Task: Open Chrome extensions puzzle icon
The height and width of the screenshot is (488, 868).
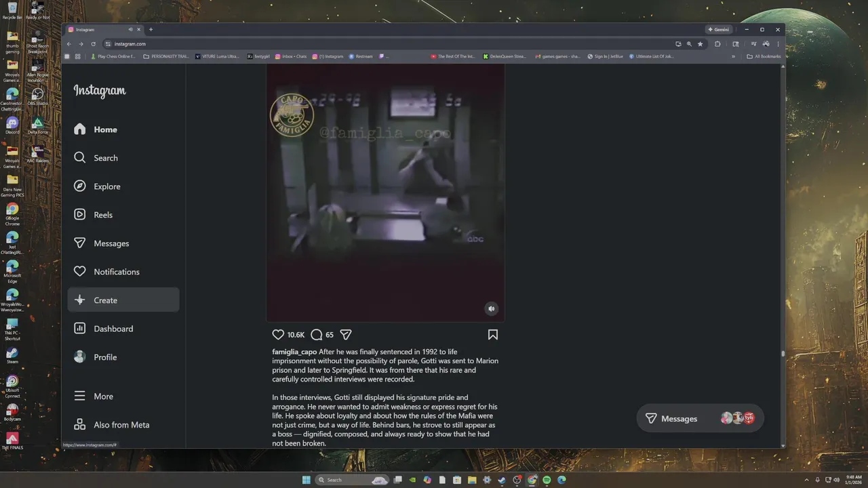Action: [717, 44]
